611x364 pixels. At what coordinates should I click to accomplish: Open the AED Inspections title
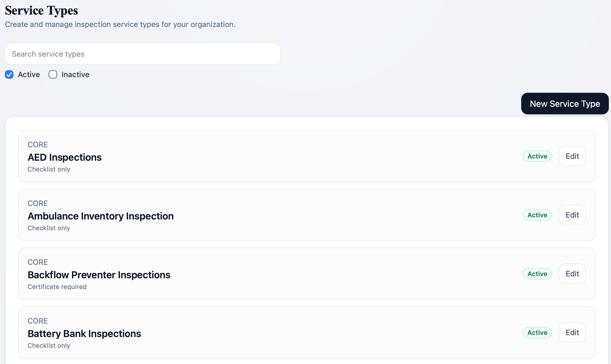pos(65,157)
